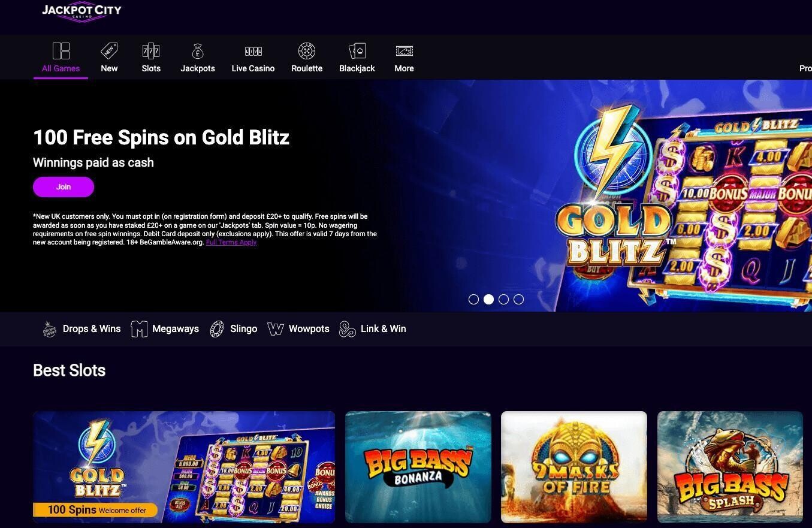The height and width of the screenshot is (528, 812).
Task: Open the Slots 777 icon
Action: [151, 51]
